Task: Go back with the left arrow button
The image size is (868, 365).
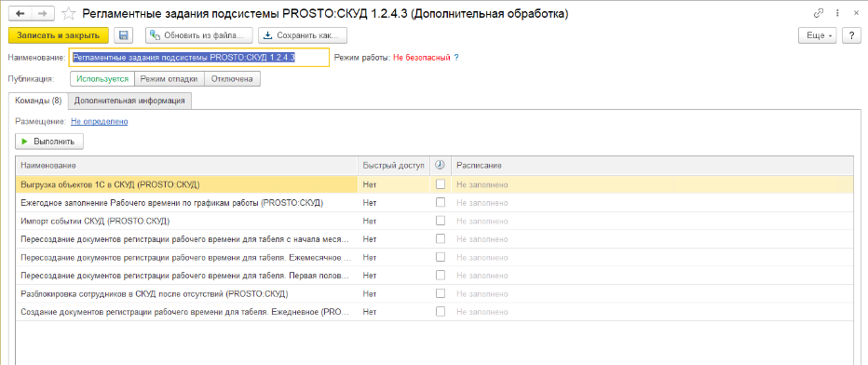Action: 20,13
